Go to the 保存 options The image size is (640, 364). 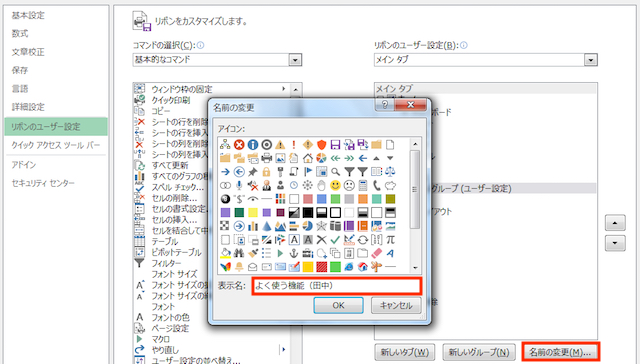tap(20, 70)
